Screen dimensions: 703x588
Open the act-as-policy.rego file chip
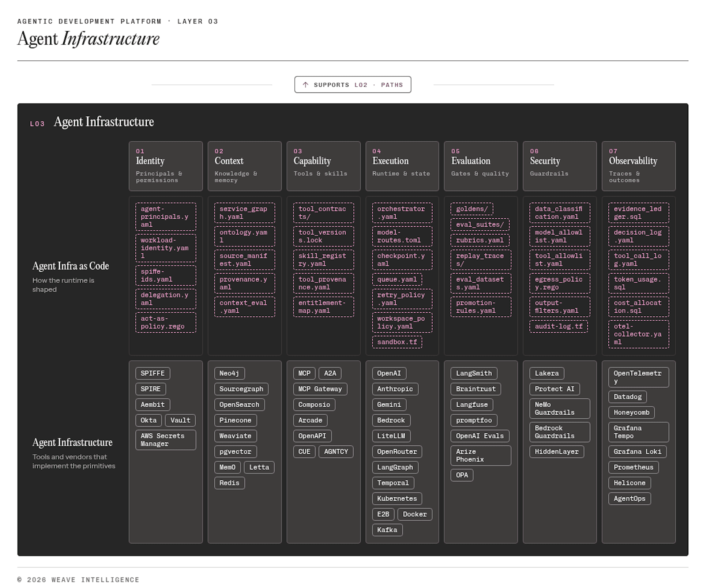pos(166,323)
